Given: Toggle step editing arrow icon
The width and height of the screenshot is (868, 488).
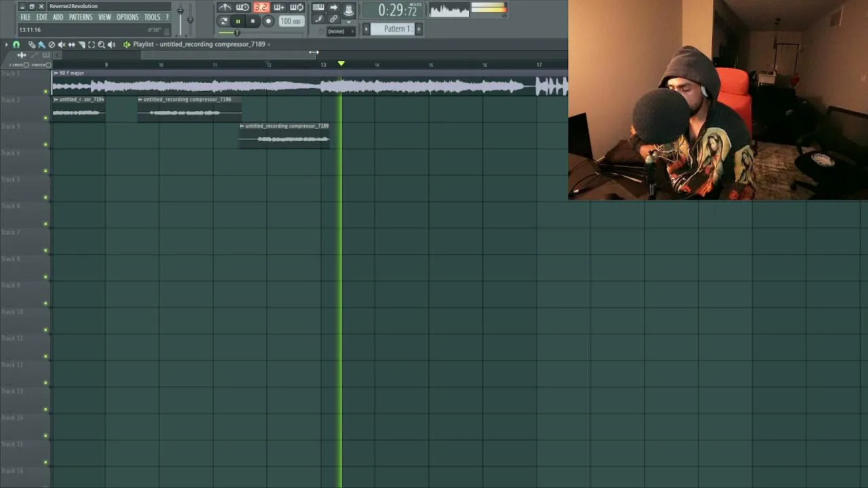Looking at the screenshot, I should (x=334, y=7).
